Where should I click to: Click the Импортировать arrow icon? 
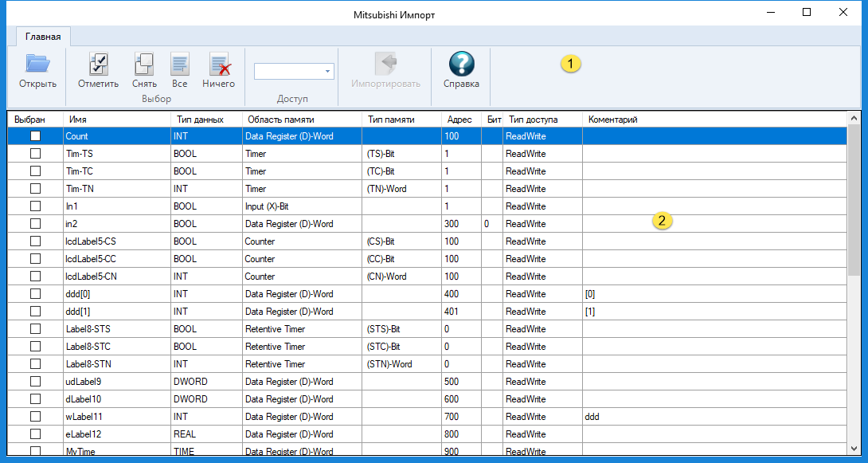click(385, 65)
